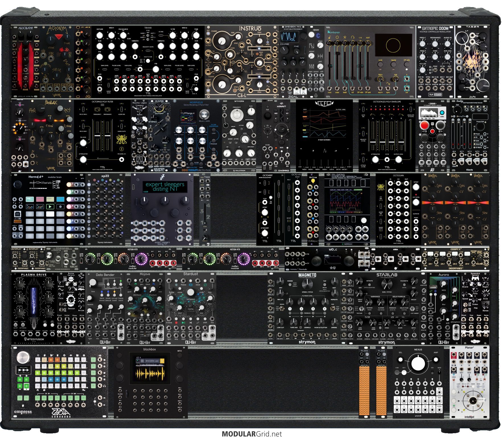Click the COARSE knob on Dimension MK3
The width and height of the screenshot is (504, 440).
(x=285, y=50)
